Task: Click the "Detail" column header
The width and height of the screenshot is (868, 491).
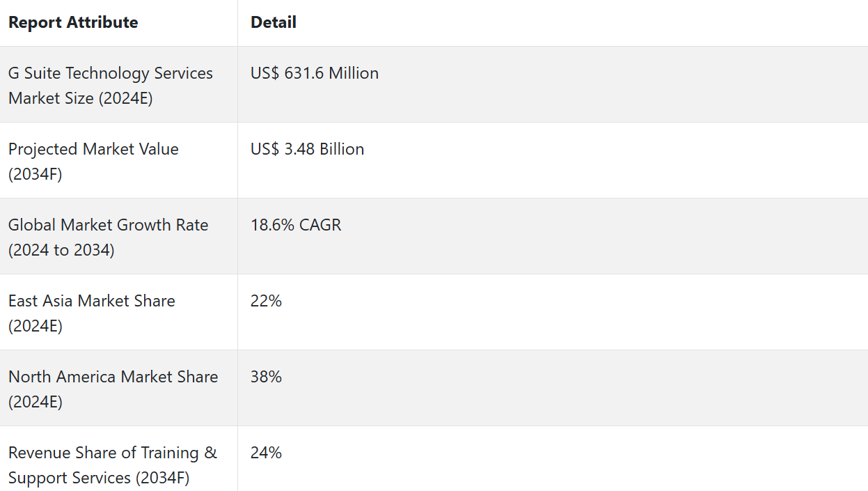Action: 274,22
